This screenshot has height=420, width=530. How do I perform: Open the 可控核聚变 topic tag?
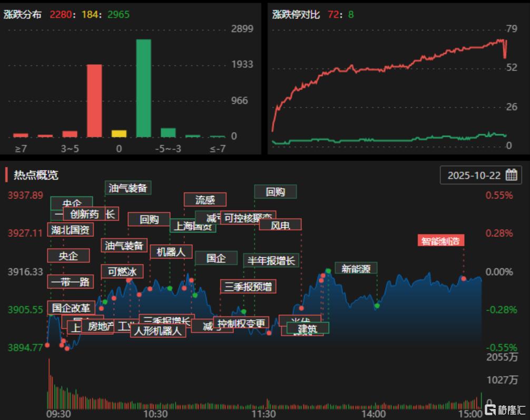pos(248,217)
